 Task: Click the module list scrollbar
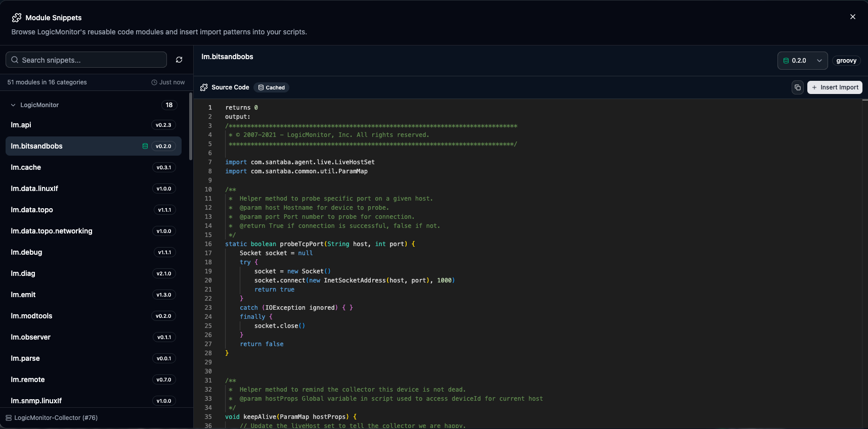[x=191, y=126]
